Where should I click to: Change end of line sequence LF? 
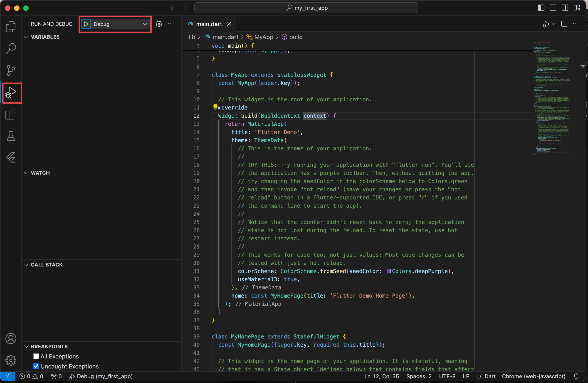[x=466, y=376]
